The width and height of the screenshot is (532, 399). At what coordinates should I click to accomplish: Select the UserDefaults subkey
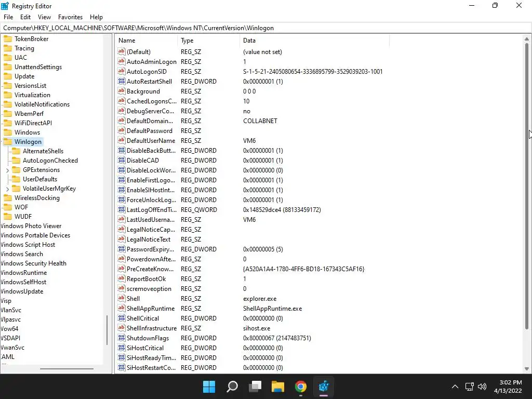point(40,179)
